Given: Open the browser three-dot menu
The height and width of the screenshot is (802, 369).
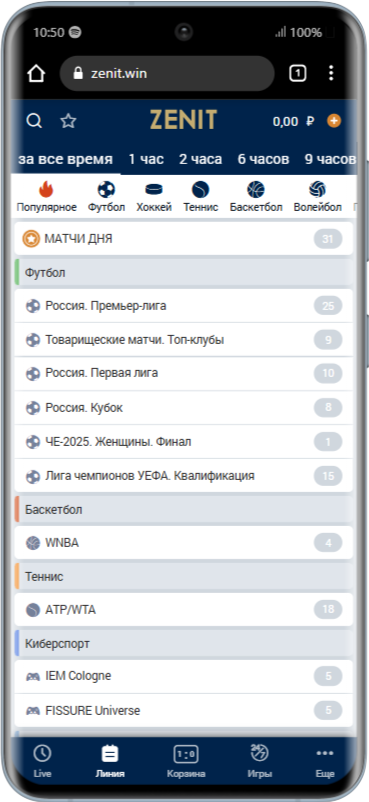Looking at the screenshot, I should tap(331, 73).
